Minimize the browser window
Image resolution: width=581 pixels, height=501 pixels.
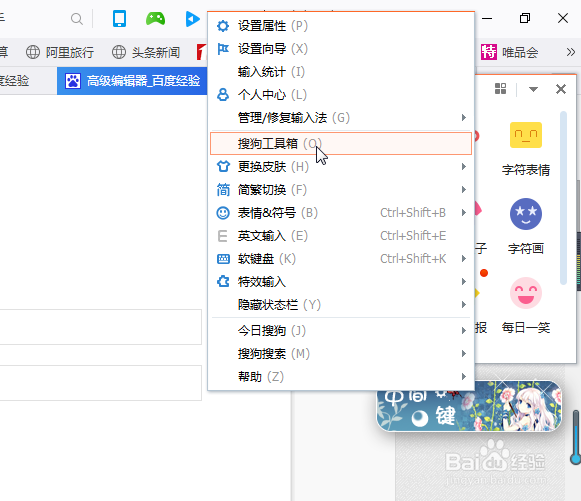click(487, 18)
